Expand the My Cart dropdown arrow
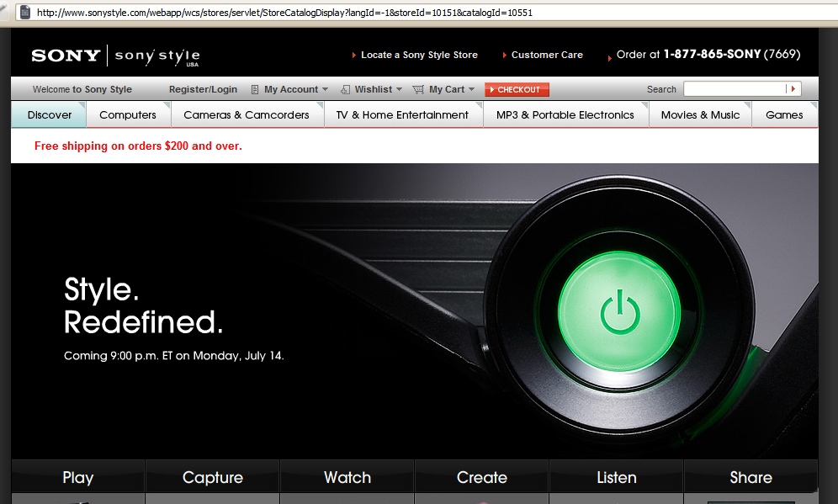Screen dimensions: 838x504 pyautogui.click(x=471, y=89)
